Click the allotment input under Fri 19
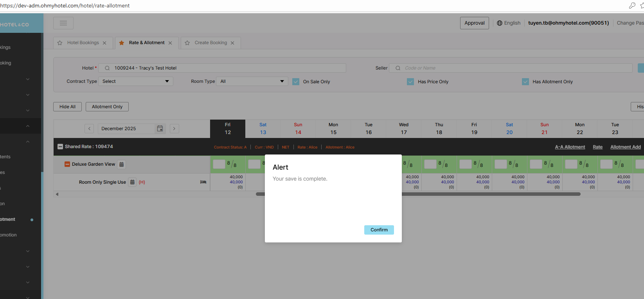The width and height of the screenshot is (644, 299). tap(466, 164)
